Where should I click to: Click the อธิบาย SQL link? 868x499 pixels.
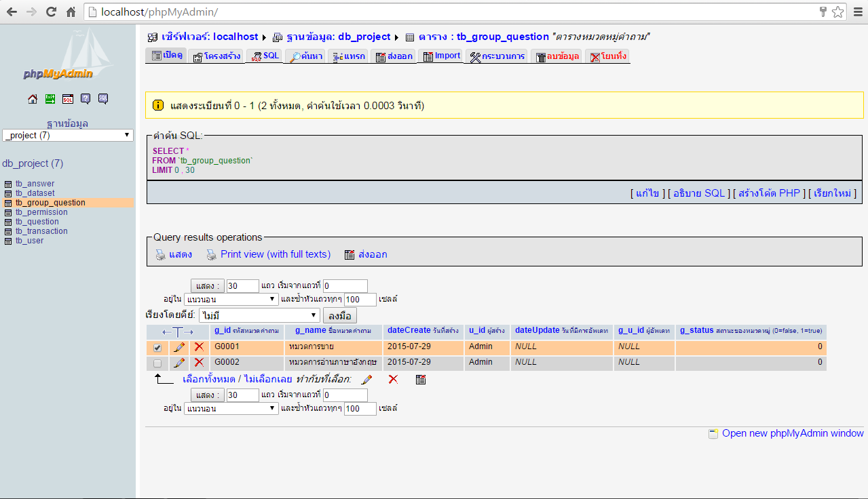[x=699, y=193]
